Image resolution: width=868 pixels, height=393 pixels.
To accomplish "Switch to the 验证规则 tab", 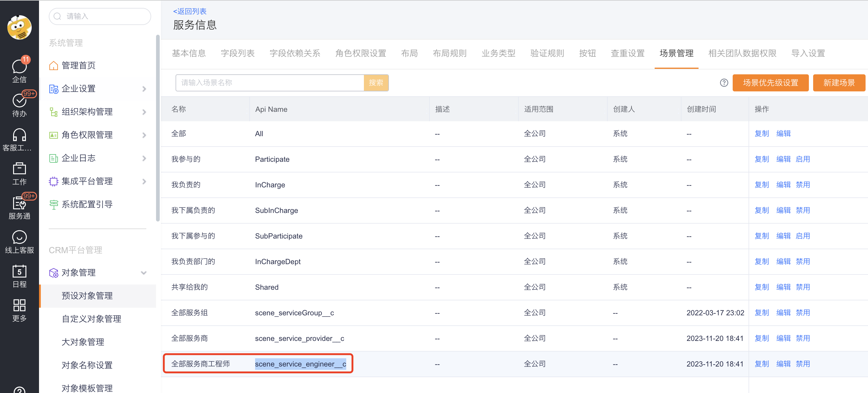I will pyautogui.click(x=547, y=53).
